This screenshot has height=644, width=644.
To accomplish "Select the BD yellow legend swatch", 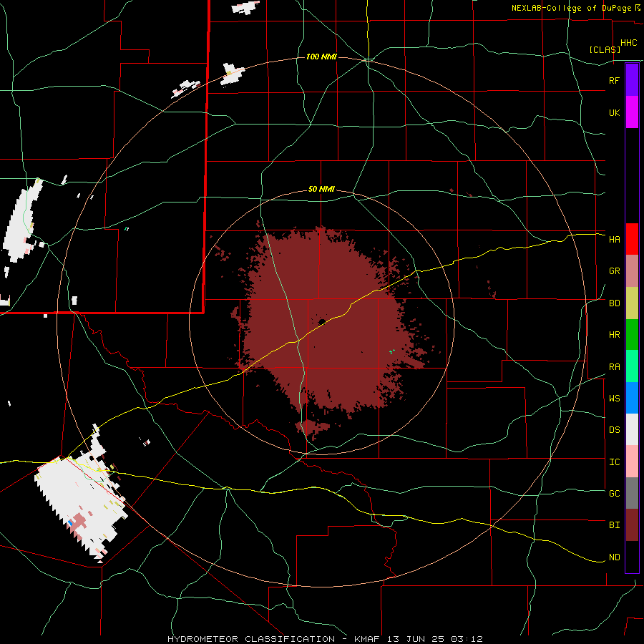I will point(632,303).
